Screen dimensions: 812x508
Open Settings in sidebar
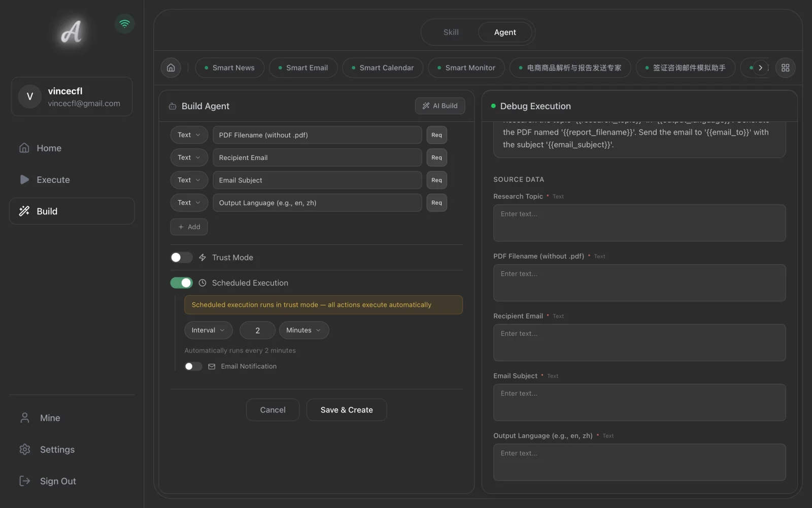pos(72,450)
